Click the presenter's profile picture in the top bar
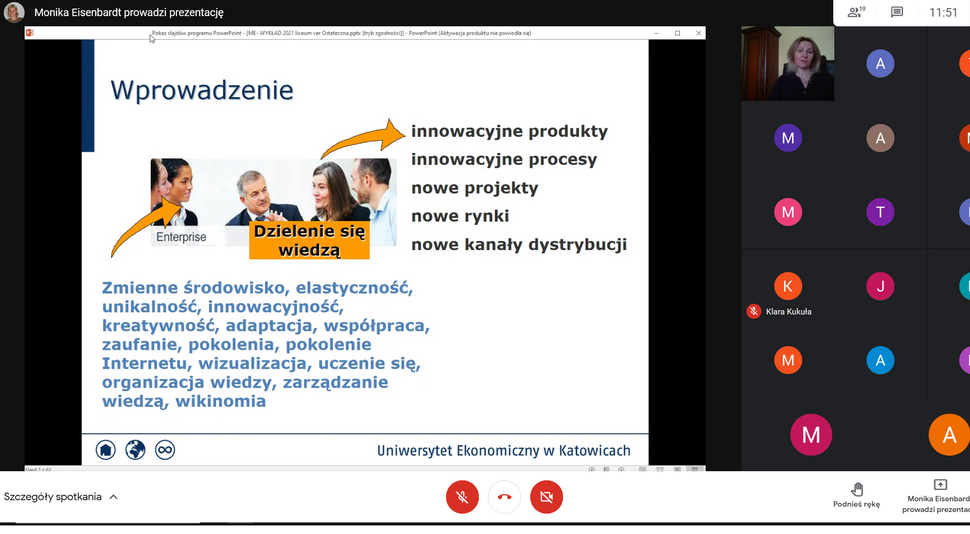The image size is (970, 534). point(14,13)
